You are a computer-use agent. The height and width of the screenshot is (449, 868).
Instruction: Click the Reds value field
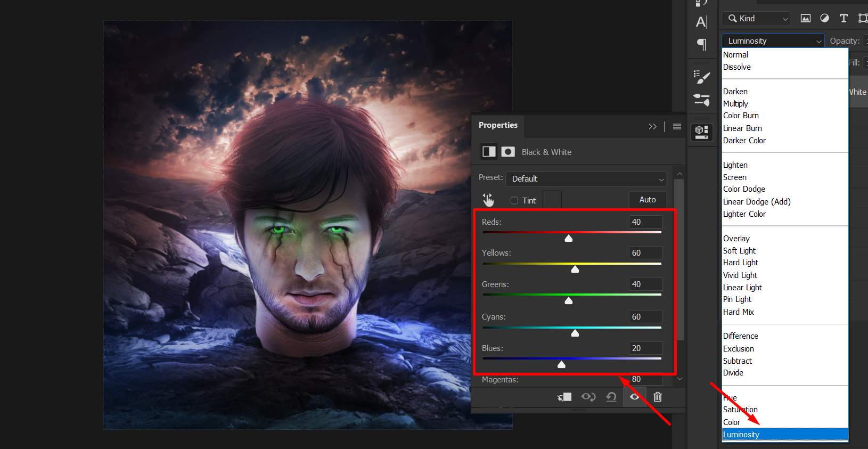click(x=646, y=222)
